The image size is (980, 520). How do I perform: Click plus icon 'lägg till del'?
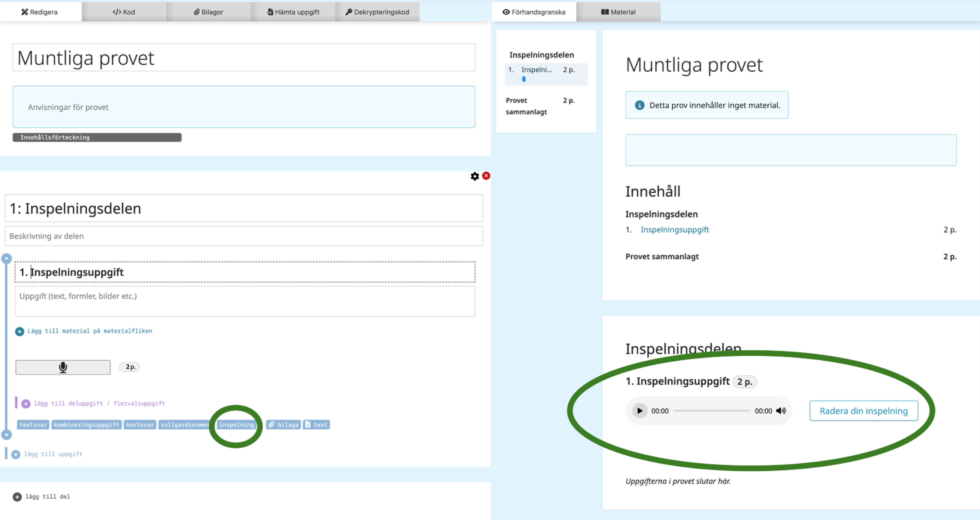click(x=17, y=497)
